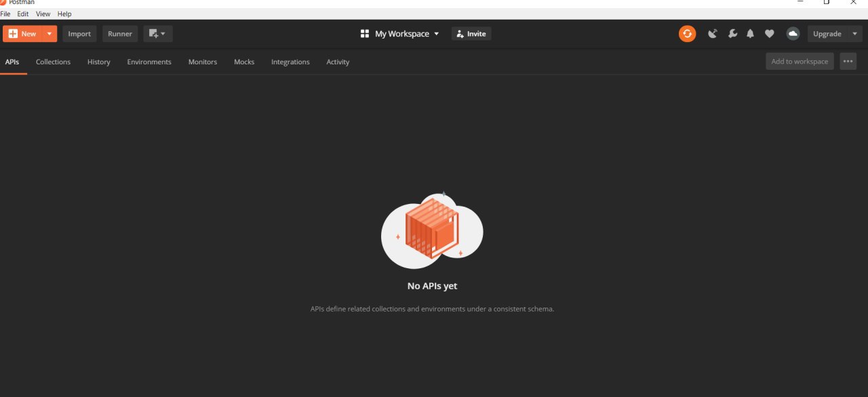
Task: Switch to the History tab
Action: [98, 62]
